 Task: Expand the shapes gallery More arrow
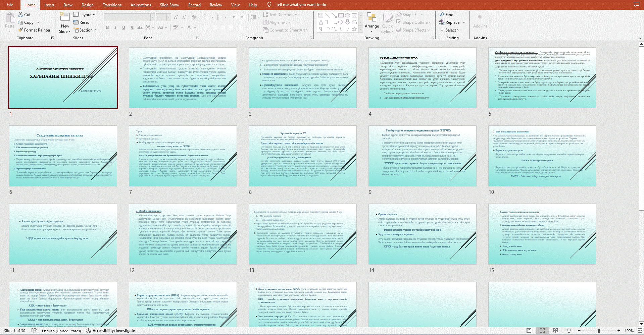coord(361,29)
